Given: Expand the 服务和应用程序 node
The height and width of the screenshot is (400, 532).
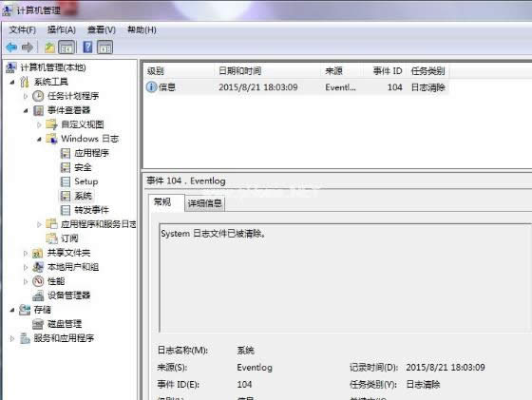Looking at the screenshot, I should pyautogui.click(x=11, y=338).
